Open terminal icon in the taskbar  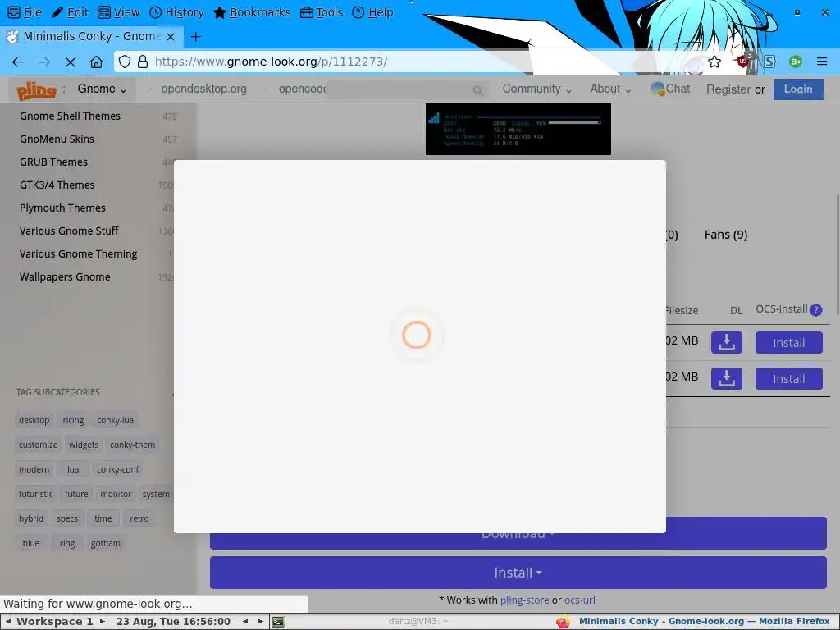[x=278, y=622]
